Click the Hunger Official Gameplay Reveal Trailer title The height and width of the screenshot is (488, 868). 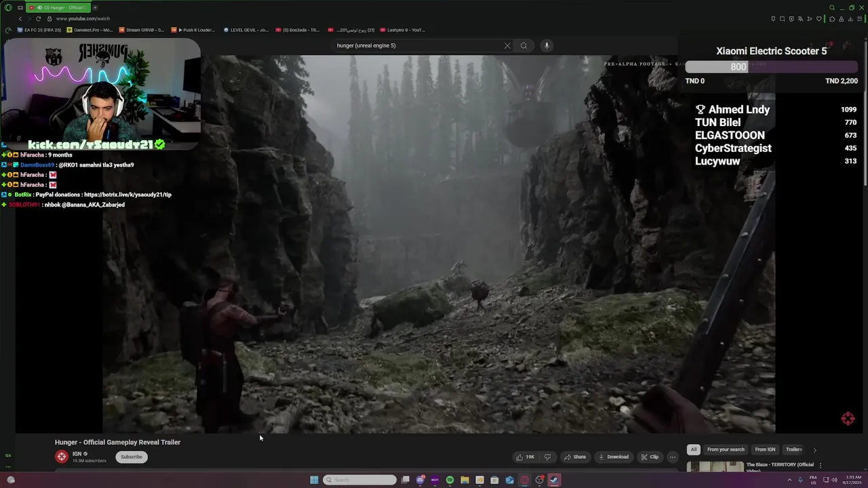[x=117, y=442]
